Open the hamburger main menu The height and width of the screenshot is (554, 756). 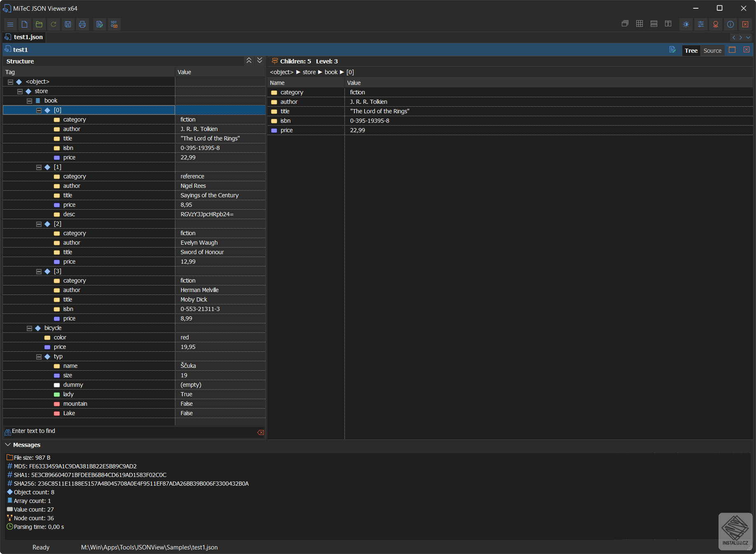[x=10, y=24]
